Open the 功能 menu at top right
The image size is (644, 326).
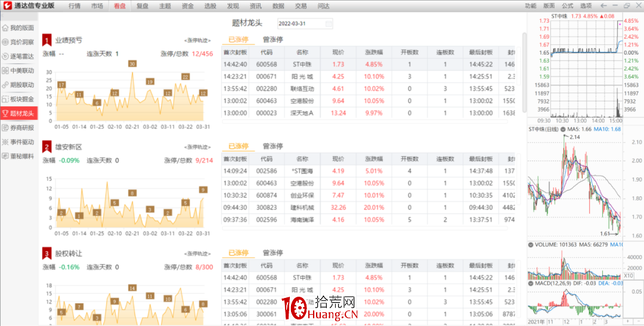[x=531, y=6]
